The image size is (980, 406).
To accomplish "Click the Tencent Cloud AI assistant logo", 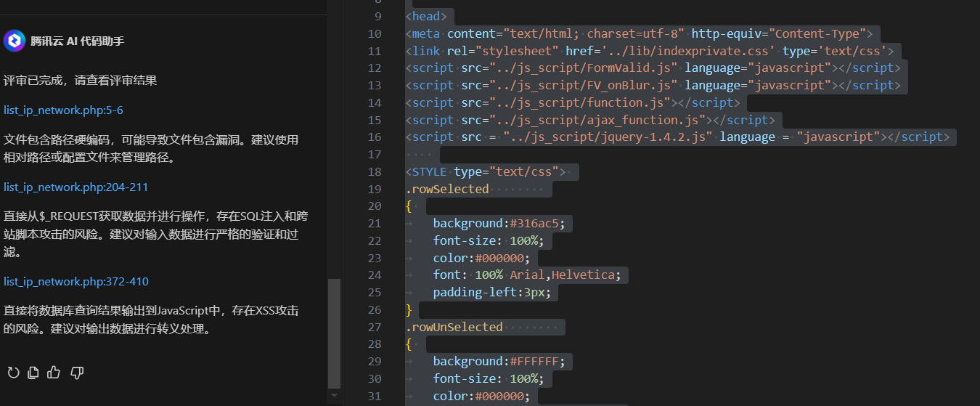I will click(x=14, y=41).
